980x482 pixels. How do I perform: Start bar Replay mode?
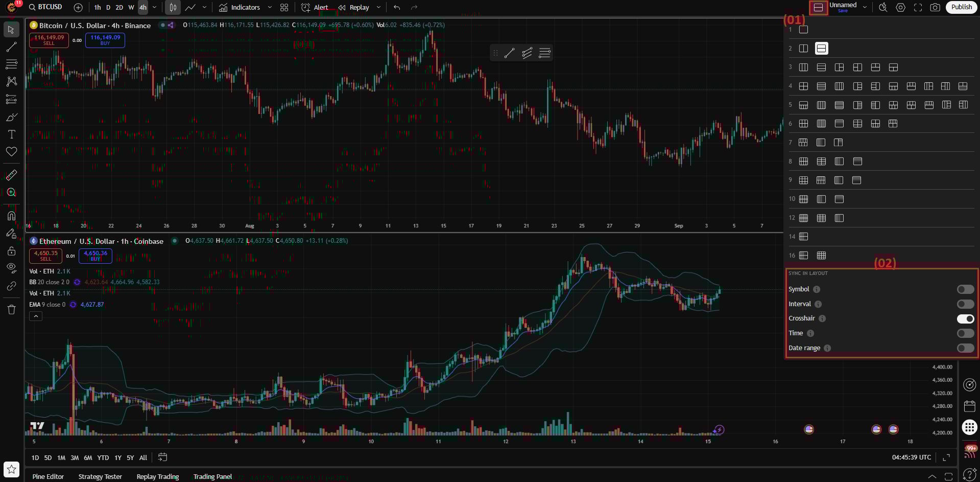pyautogui.click(x=353, y=8)
